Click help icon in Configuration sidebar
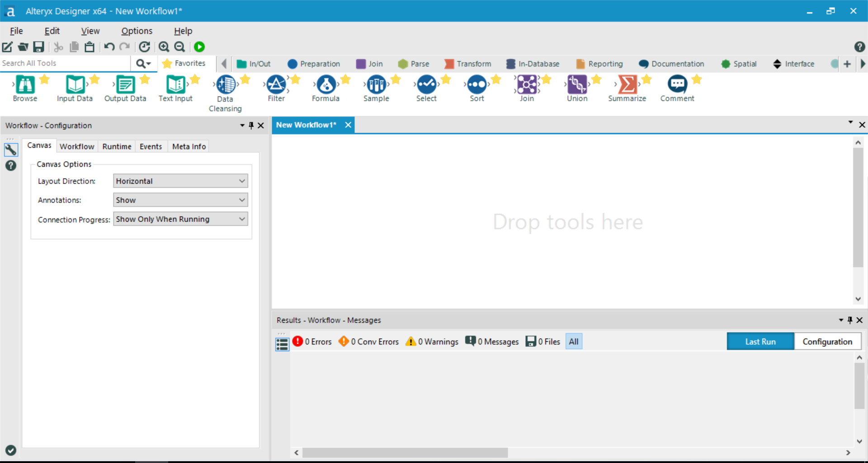The image size is (868, 463). tap(11, 165)
